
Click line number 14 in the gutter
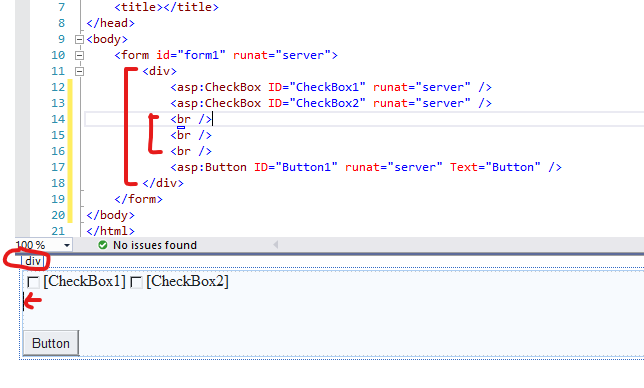[x=58, y=119]
